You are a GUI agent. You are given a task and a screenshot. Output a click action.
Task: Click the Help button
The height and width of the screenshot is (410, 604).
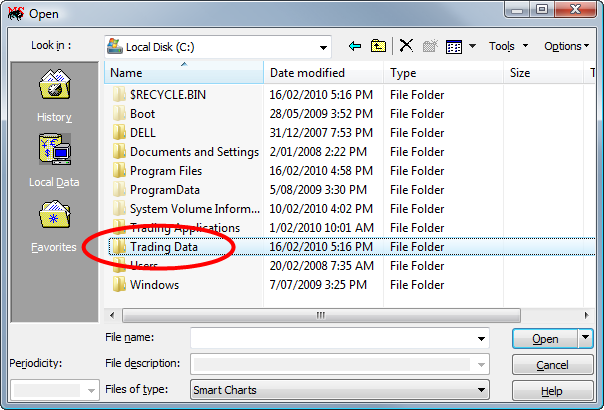(x=552, y=391)
